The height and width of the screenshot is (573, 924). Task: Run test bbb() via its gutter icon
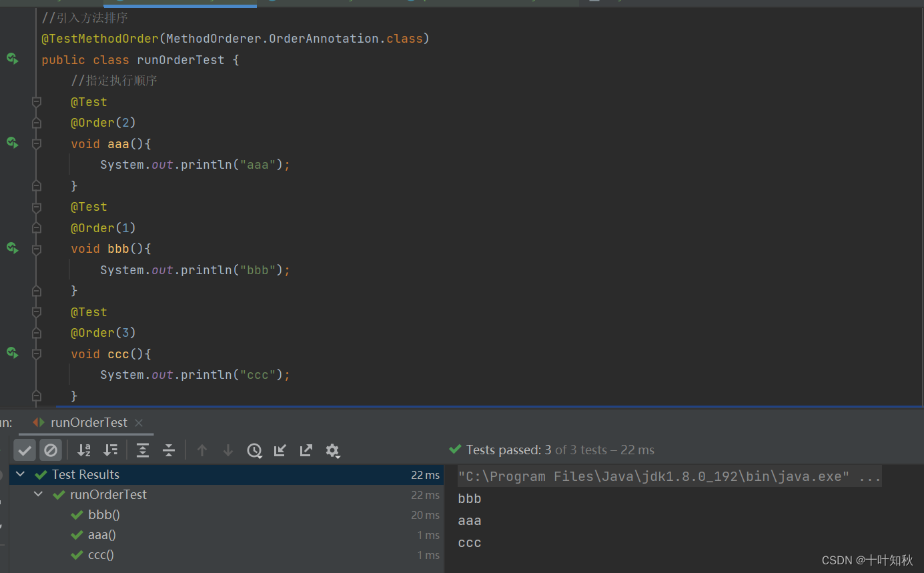12,248
